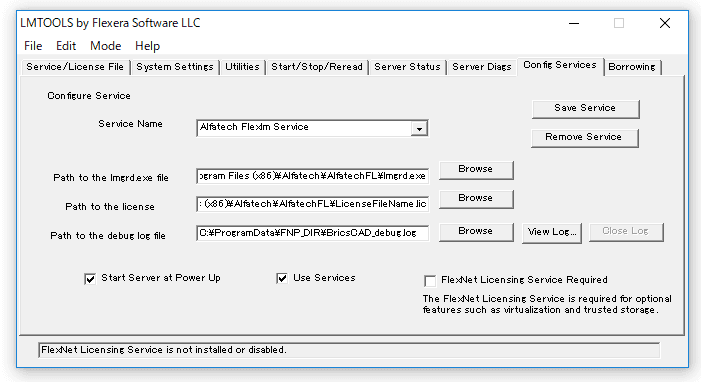701x382 pixels.
Task: Click the Close Log button
Action: 626,232
